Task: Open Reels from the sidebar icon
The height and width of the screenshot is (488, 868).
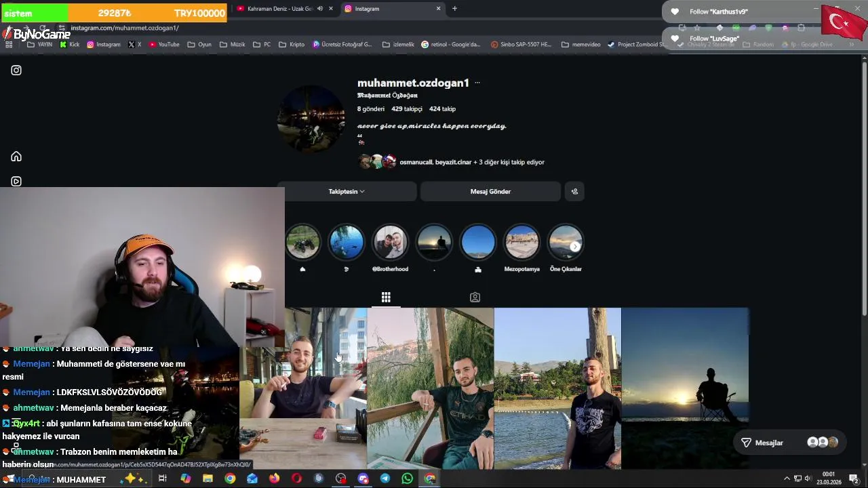Action: tap(16, 181)
